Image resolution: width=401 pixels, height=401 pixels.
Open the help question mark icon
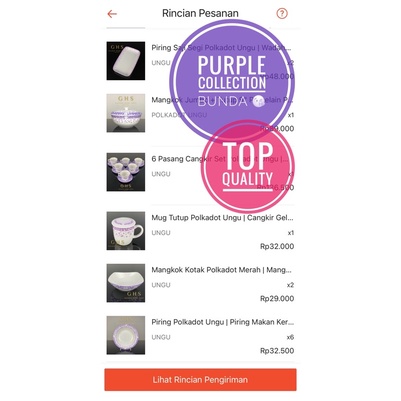pyautogui.click(x=282, y=14)
